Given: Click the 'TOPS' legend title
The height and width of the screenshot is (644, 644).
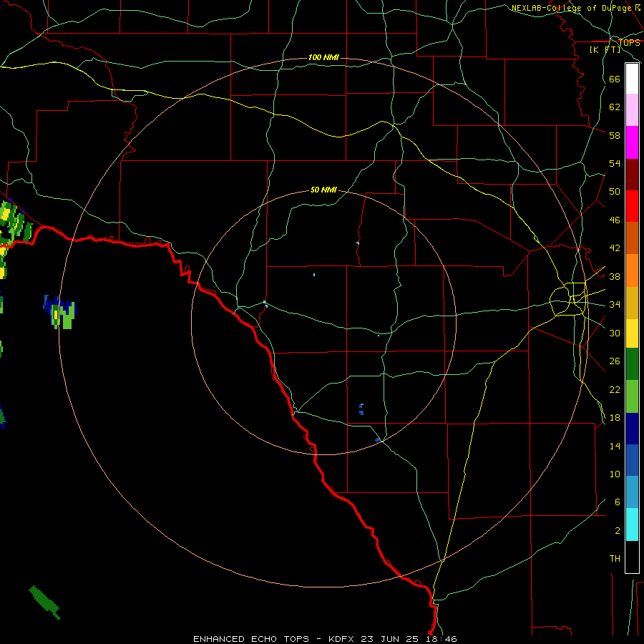Looking at the screenshot, I should (x=629, y=43).
